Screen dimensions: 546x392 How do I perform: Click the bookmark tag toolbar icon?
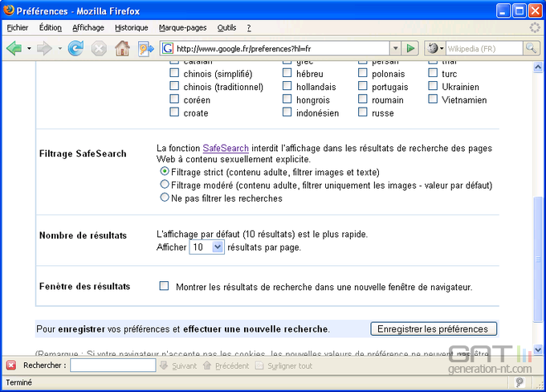click(145, 48)
